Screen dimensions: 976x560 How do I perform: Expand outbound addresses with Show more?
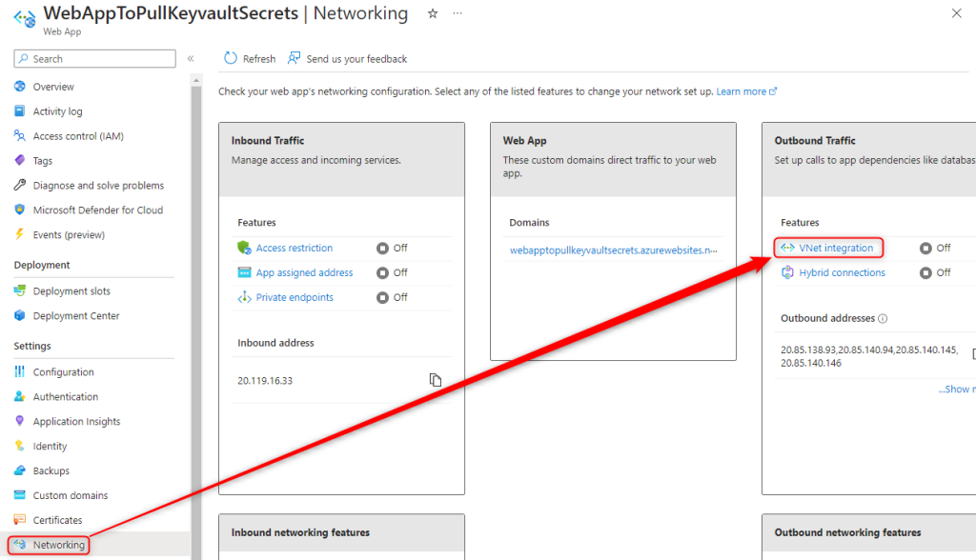tap(956, 389)
